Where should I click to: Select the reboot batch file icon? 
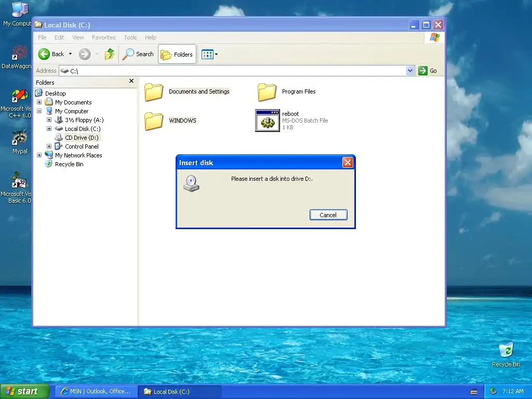click(x=268, y=121)
